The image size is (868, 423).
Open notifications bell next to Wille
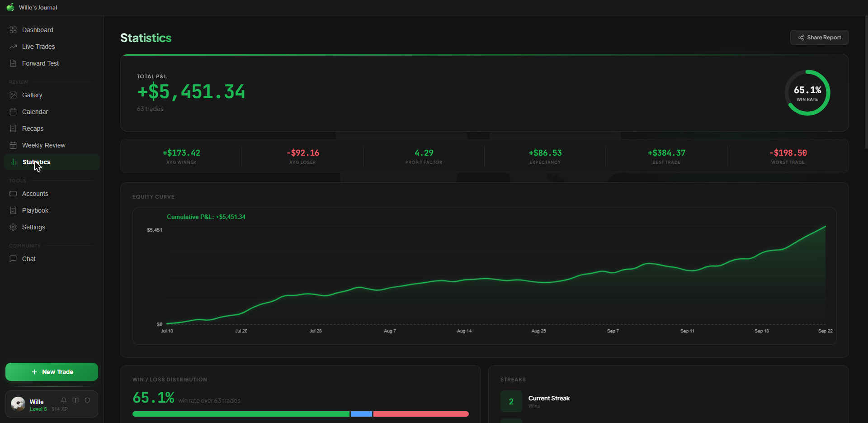tap(64, 400)
